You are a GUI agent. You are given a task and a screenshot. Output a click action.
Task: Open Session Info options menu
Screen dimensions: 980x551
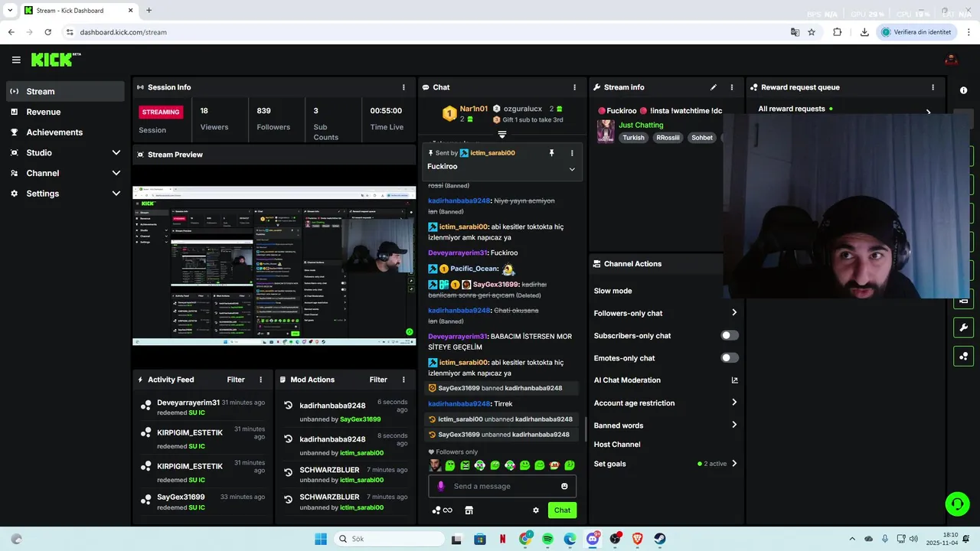[x=403, y=87]
